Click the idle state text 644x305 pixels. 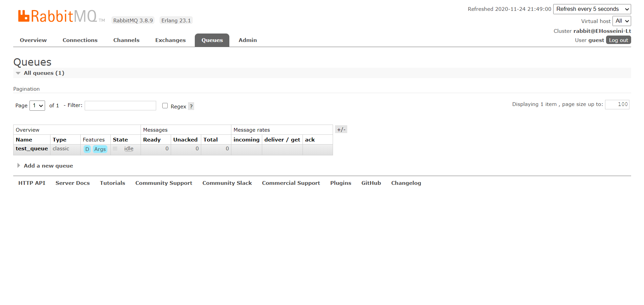(x=129, y=149)
